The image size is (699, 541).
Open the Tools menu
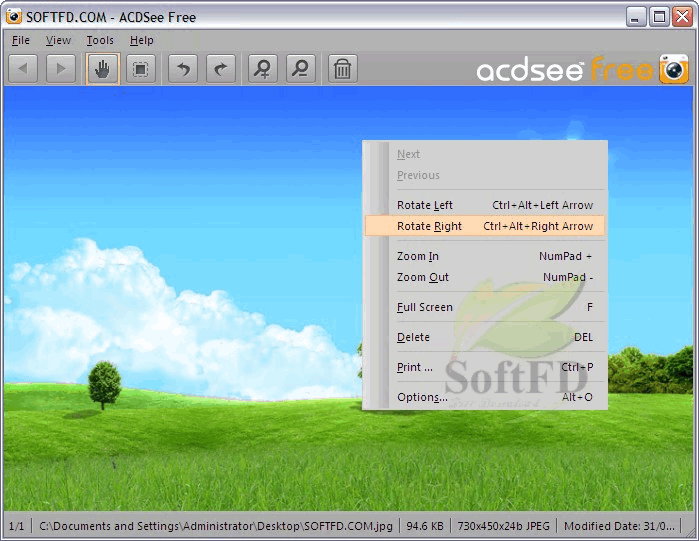click(100, 40)
